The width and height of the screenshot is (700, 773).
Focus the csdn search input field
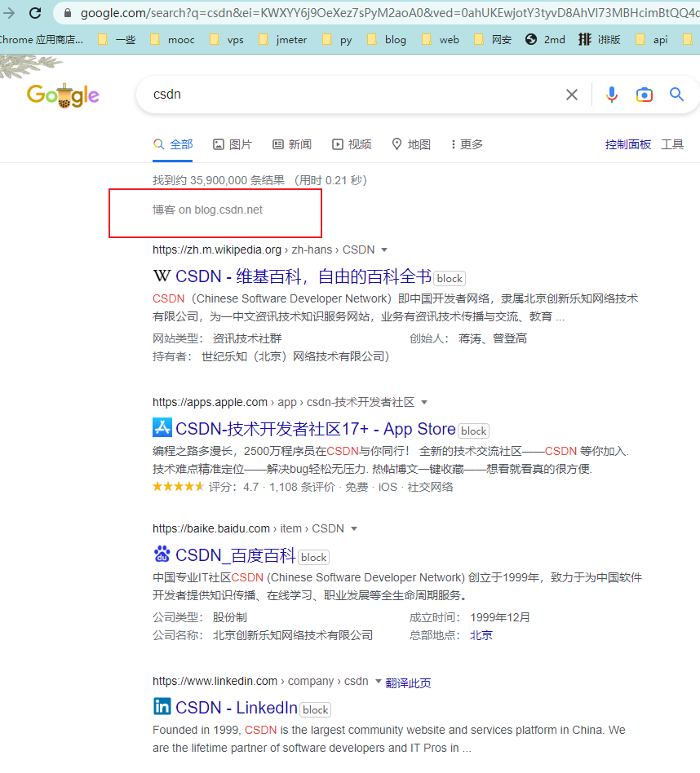(x=350, y=94)
